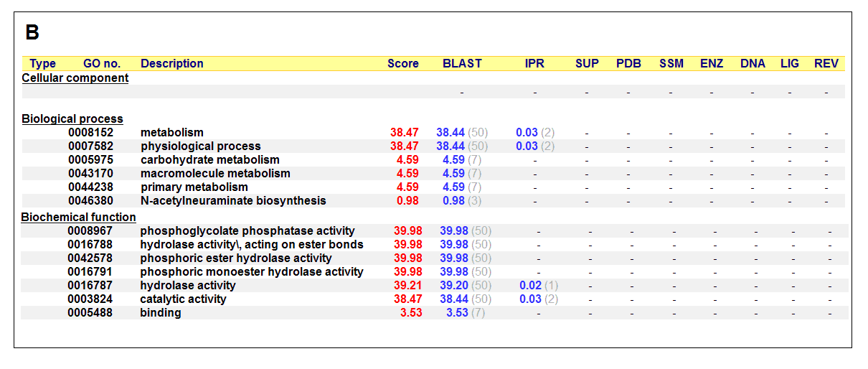The height and width of the screenshot is (369, 868).
Task: Click the BLAST column header
Action: [x=463, y=63]
